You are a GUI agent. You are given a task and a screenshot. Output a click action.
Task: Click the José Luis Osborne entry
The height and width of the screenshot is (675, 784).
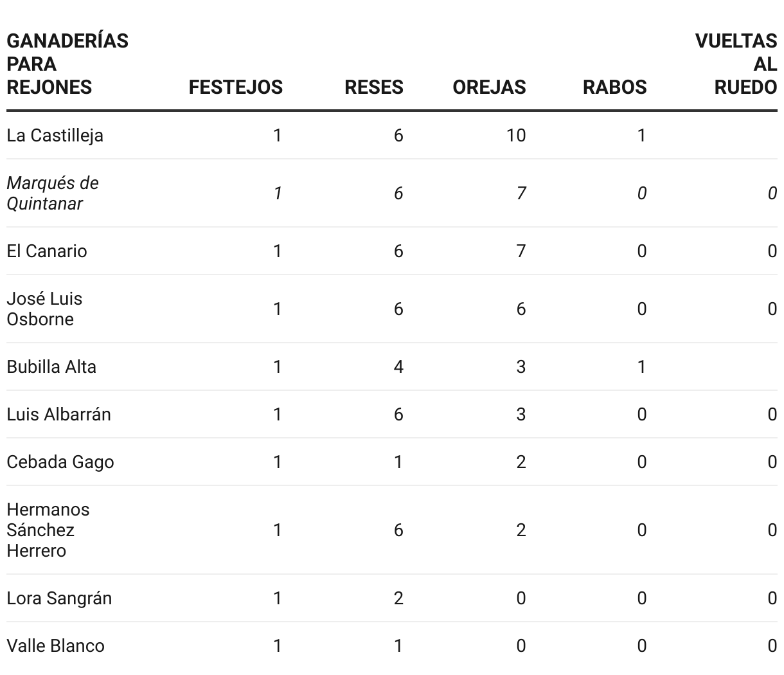tap(44, 309)
